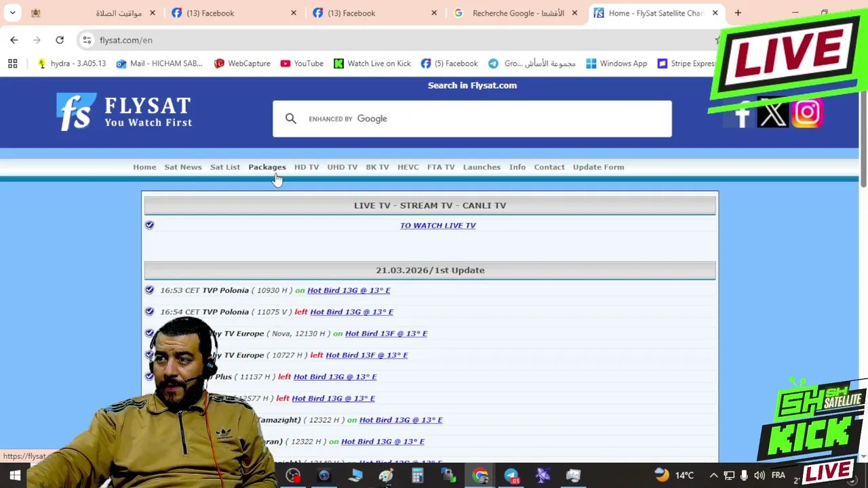Switch to Chrome in the taskbar
This screenshot has height=488, width=868.
[x=480, y=476]
